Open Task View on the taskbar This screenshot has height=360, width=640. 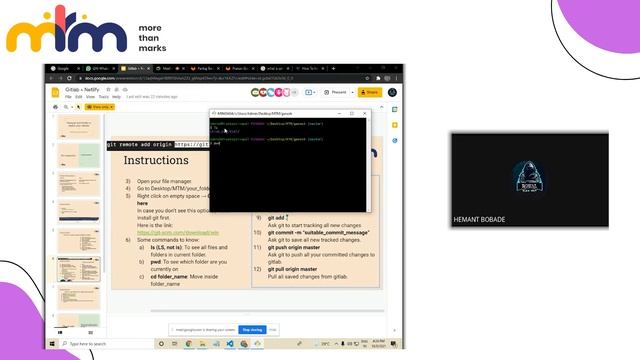pos(175,344)
